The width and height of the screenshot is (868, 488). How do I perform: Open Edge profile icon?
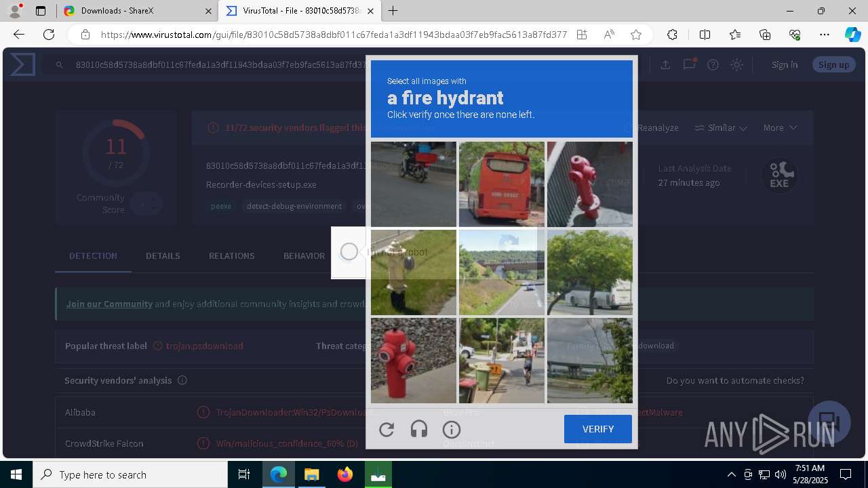[x=15, y=11]
